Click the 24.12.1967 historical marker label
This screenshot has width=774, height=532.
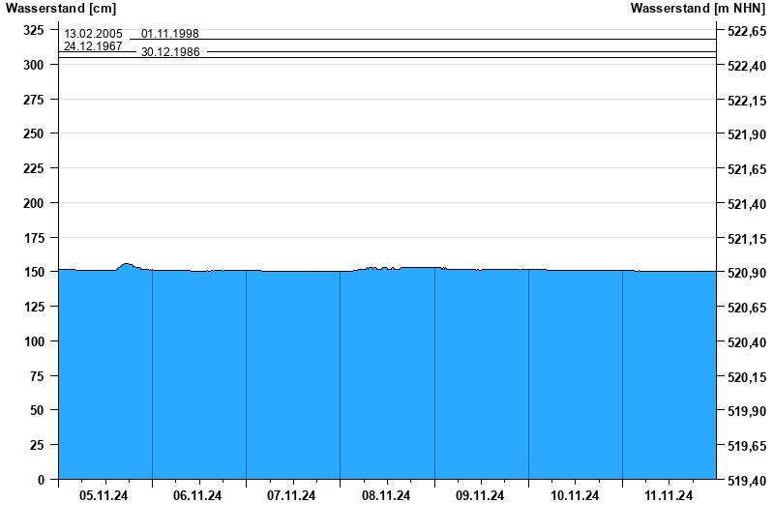point(93,45)
